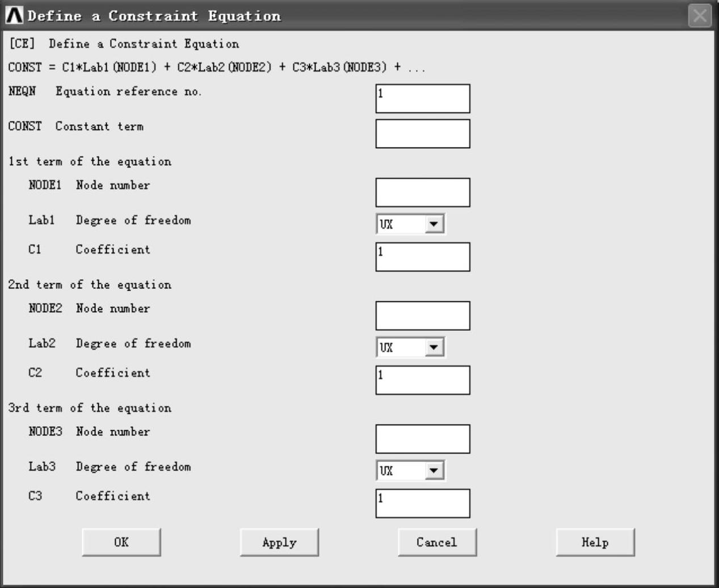Focus the NEQN equation reference number field
This screenshot has width=719, height=588.
pos(423,99)
